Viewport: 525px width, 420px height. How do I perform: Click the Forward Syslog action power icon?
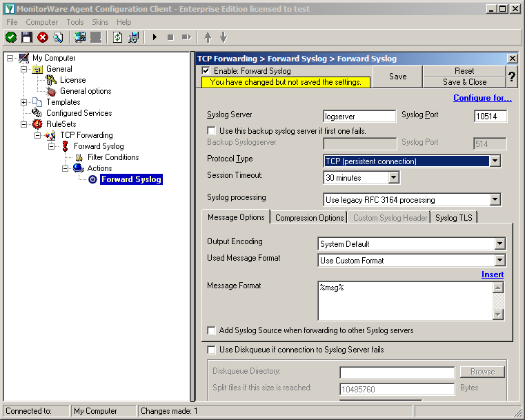[x=92, y=179]
